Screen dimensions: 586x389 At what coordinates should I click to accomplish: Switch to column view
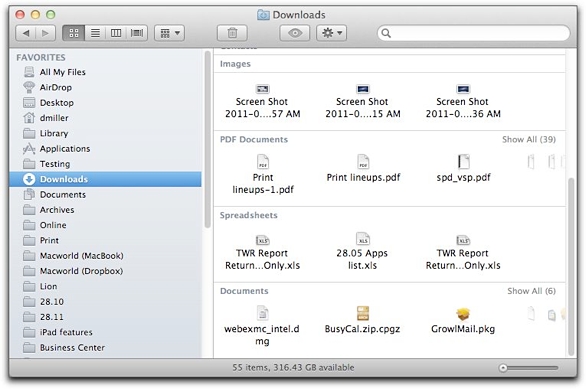coord(116,33)
